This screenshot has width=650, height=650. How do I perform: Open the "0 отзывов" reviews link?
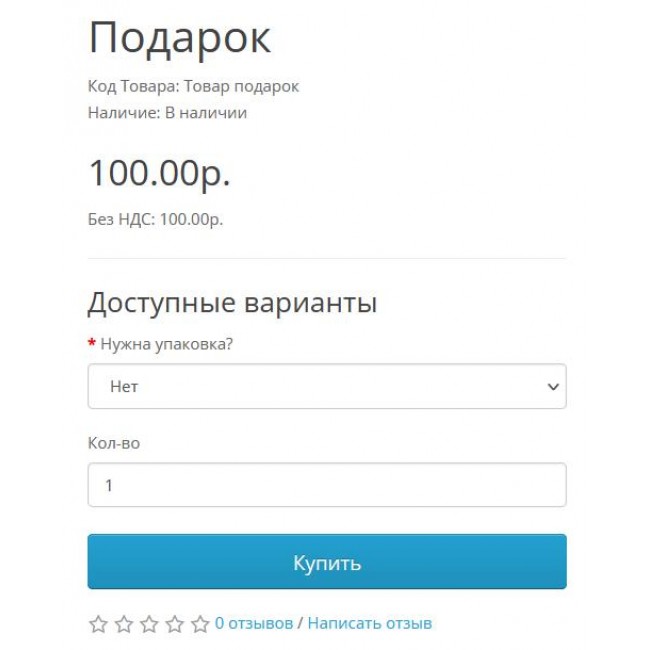click(x=254, y=623)
